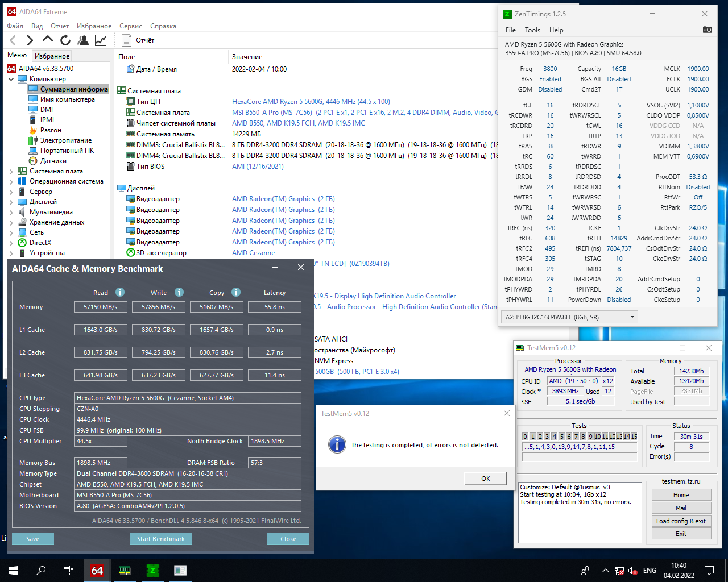The image size is (728, 582).
Task: Click the ENG language indicator in the tray
Action: [650, 571]
